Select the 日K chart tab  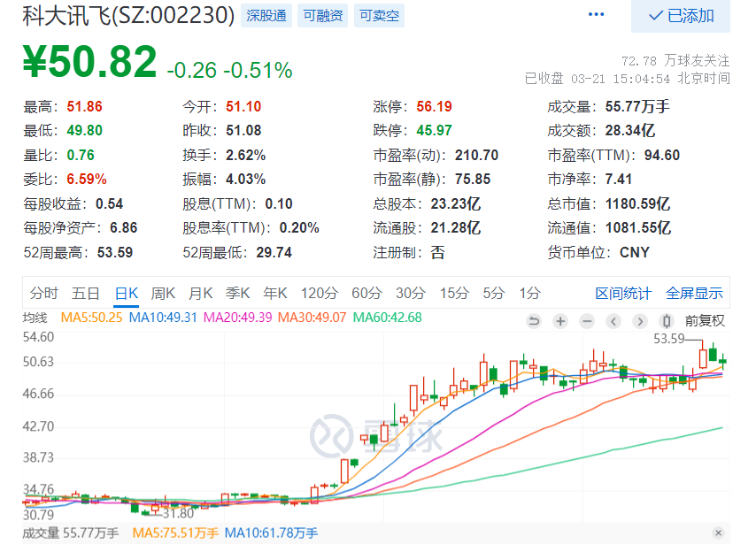click(127, 293)
